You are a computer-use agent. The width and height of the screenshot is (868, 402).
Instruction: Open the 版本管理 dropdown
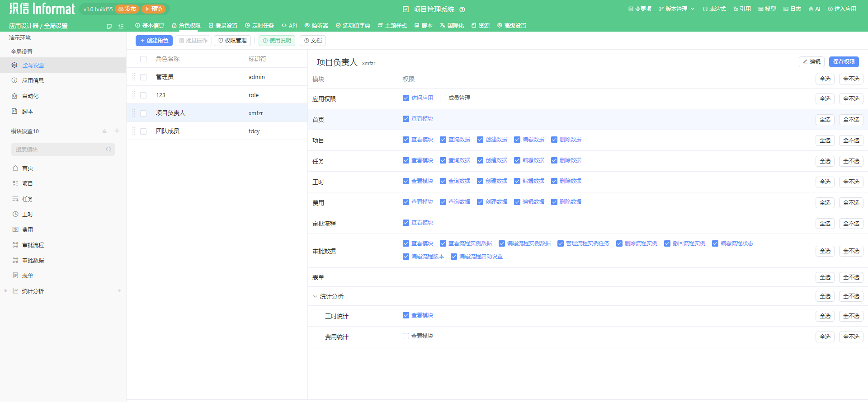(x=676, y=9)
